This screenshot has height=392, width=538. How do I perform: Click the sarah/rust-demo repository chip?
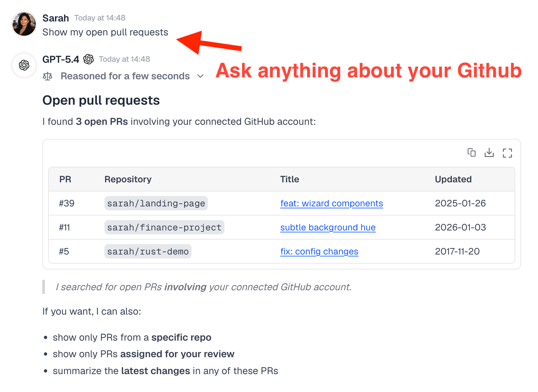coord(148,251)
